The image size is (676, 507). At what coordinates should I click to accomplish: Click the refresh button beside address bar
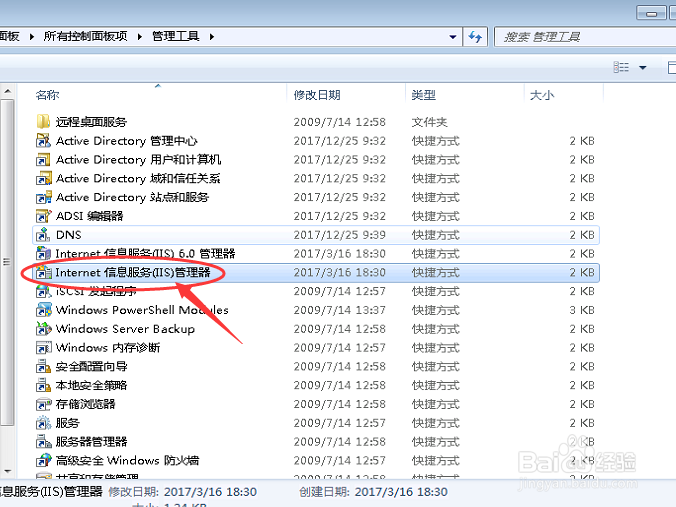(475, 37)
